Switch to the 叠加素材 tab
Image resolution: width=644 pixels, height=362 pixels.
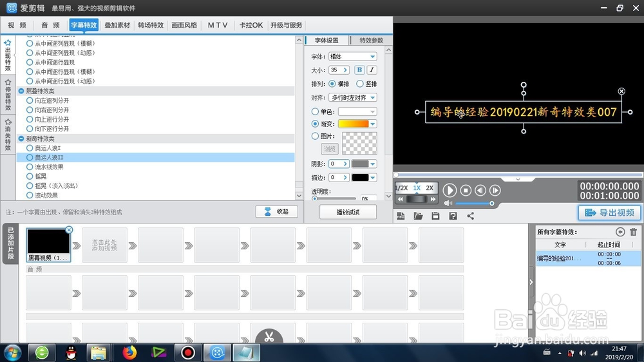coord(117,25)
